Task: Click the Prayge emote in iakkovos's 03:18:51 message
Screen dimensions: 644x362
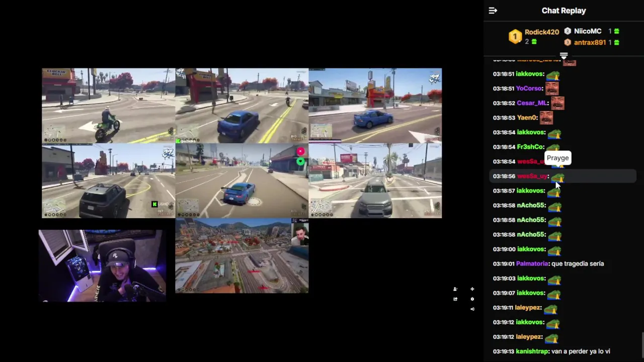Action: [553, 75]
